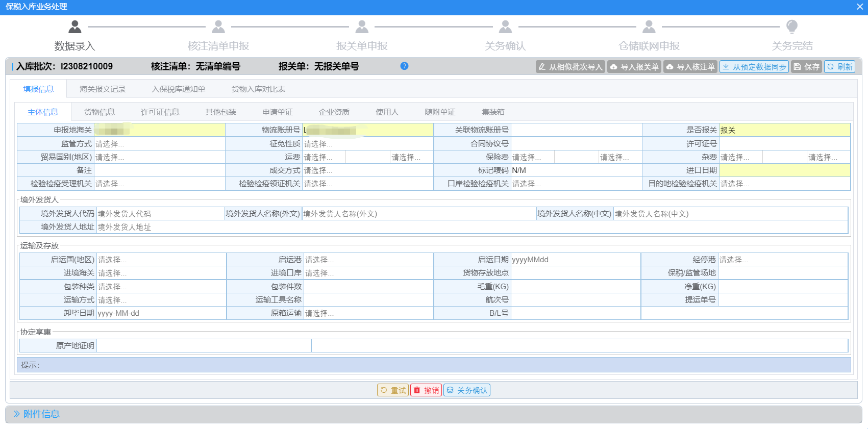868x429 pixels.
Task: Click the red 撤销 button
Action: [426, 390]
